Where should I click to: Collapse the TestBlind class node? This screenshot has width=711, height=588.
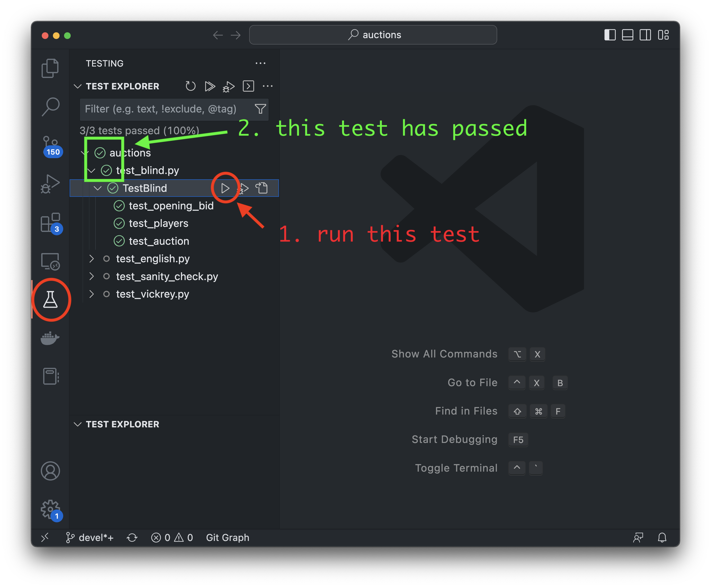pyautogui.click(x=98, y=188)
